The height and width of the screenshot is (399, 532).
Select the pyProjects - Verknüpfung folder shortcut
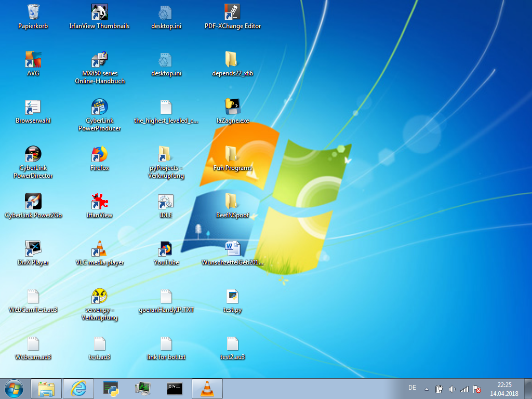(x=166, y=162)
